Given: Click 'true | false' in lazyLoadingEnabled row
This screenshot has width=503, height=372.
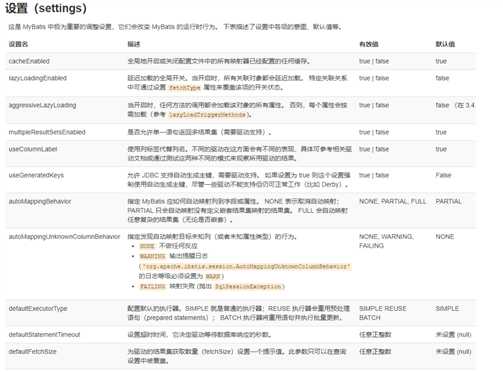Looking at the screenshot, I should click(x=374, y=78).
